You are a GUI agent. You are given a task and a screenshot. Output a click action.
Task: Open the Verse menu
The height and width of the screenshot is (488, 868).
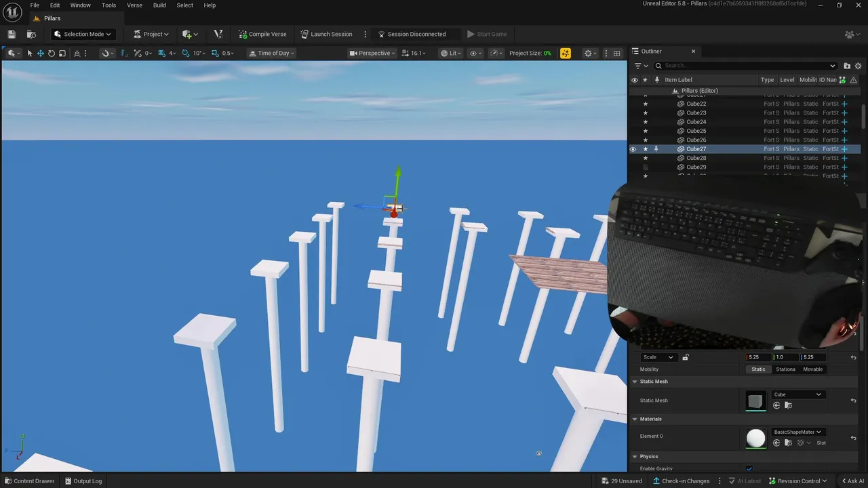pyautogui.click(x=134, y=5)
